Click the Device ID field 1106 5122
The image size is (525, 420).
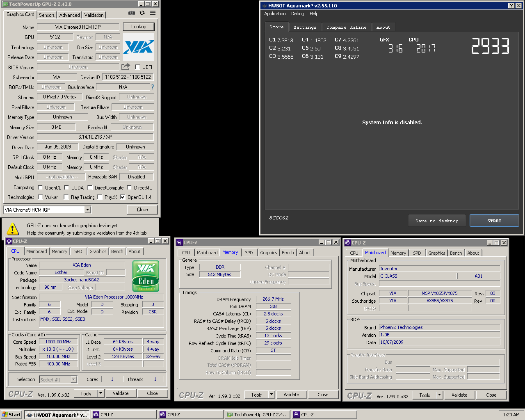click(128, 77)
